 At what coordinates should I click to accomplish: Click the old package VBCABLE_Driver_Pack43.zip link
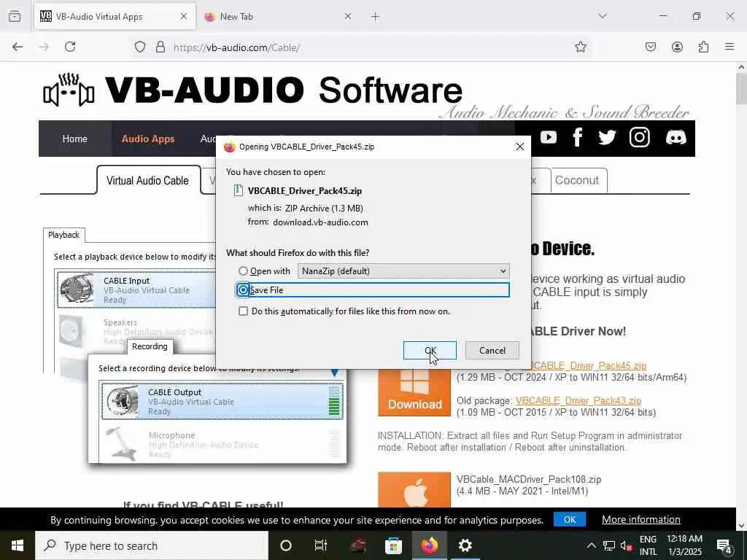point(578,401)
